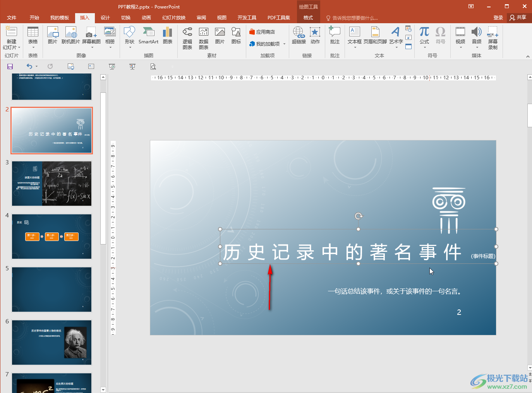Open the 切换 Transitions tab

click(x=126, y=18)
